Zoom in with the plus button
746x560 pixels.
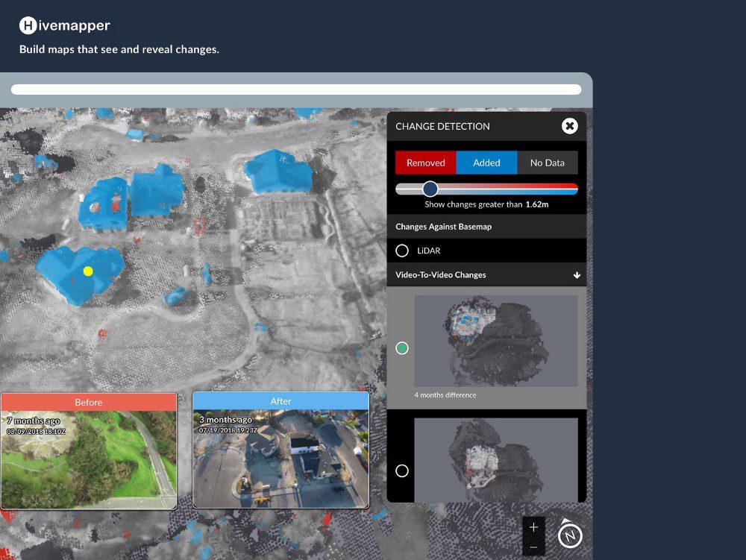pyautogui.click(x=533, y=527)
